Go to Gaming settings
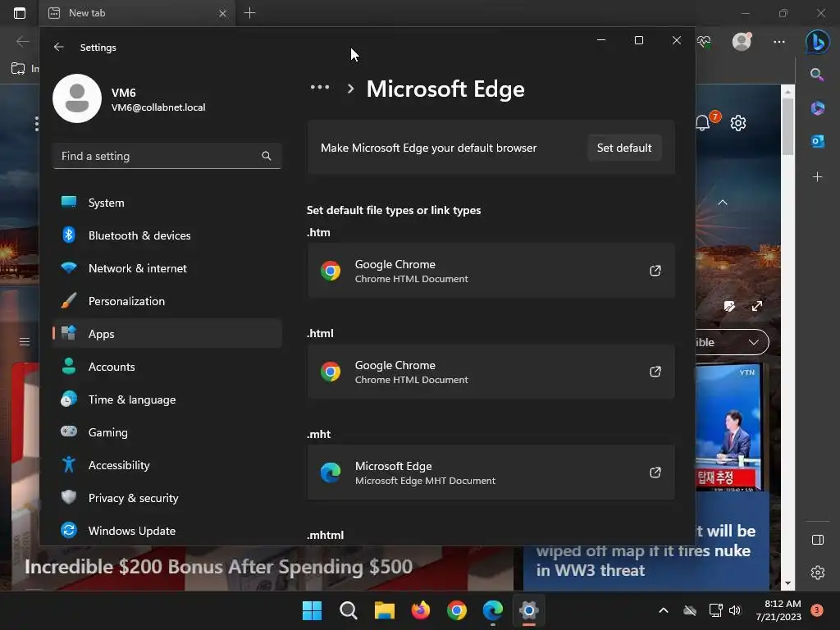This screenshot has width=840, height=630. (167, 432)
